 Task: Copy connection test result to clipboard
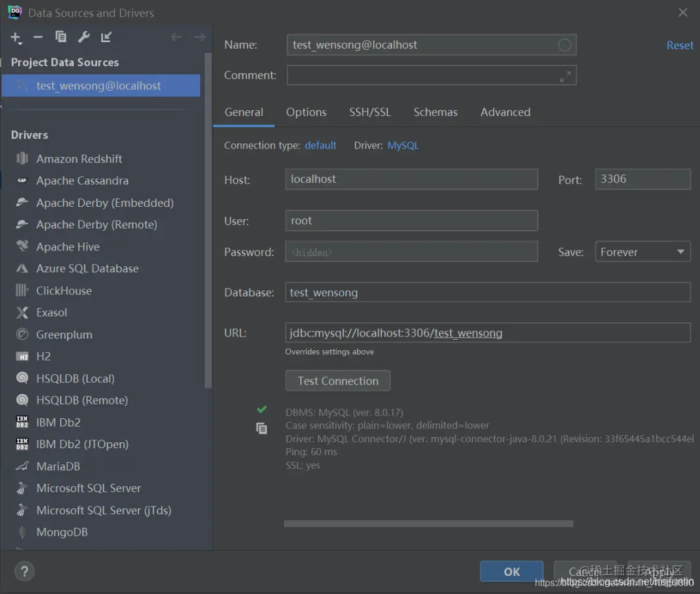[262, 429]
